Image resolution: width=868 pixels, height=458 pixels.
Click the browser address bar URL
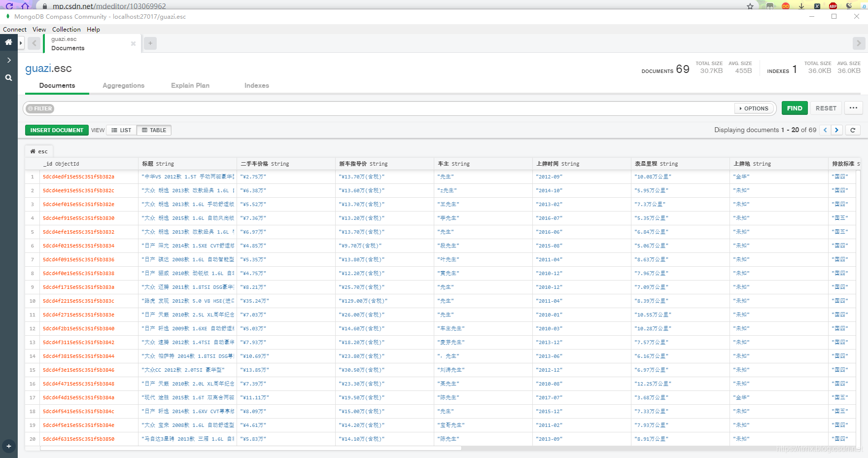point(109,6)
